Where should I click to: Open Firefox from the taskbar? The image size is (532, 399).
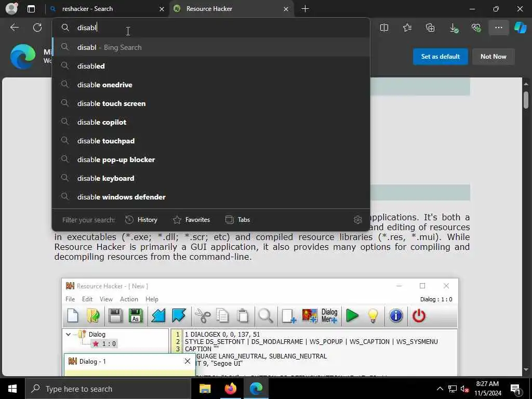pyautogui.click(x=230, y=389)
